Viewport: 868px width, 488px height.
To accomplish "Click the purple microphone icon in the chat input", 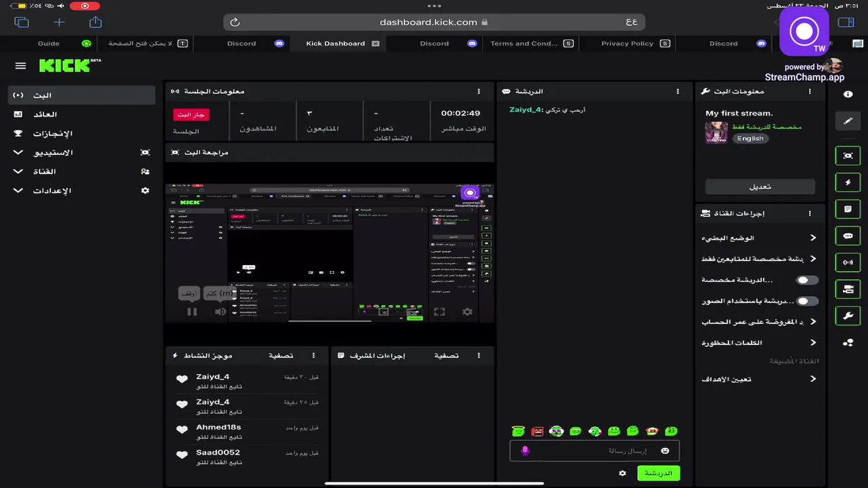I will coord(524,451).
